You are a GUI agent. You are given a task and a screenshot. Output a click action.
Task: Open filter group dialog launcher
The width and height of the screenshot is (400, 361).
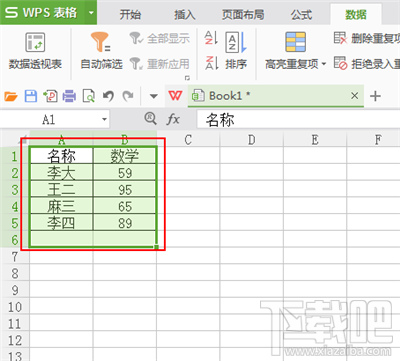click(187, 78)
